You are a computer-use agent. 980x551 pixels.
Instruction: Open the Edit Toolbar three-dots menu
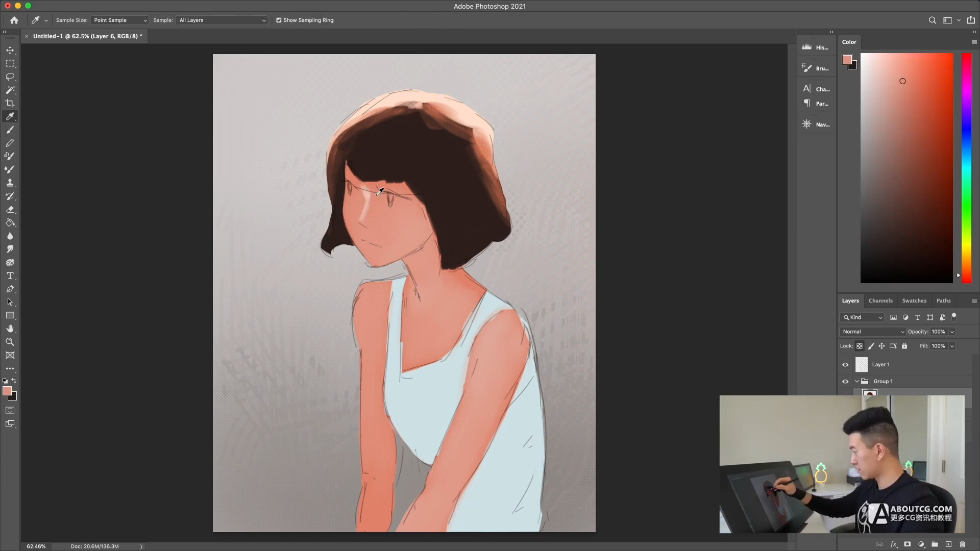pos(10,368)
